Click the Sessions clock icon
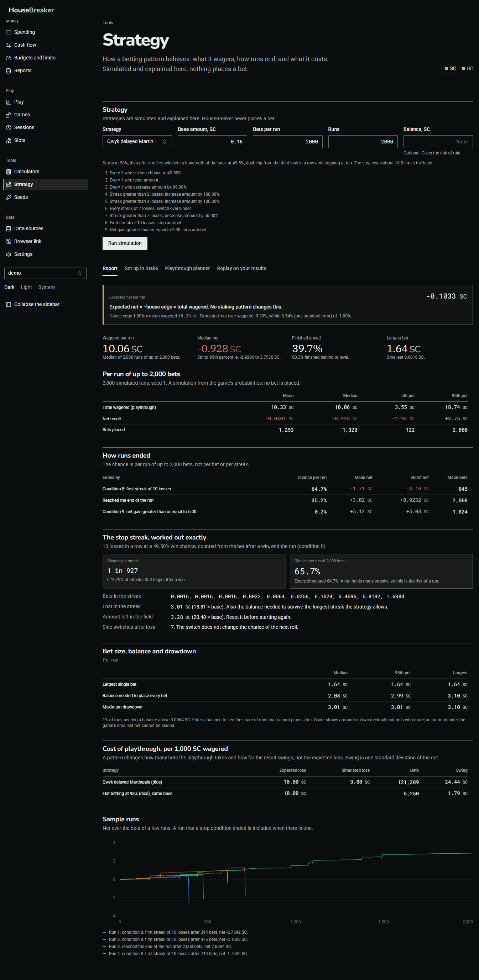The width and height of the screenshot is (479, 980). (9, 127)
